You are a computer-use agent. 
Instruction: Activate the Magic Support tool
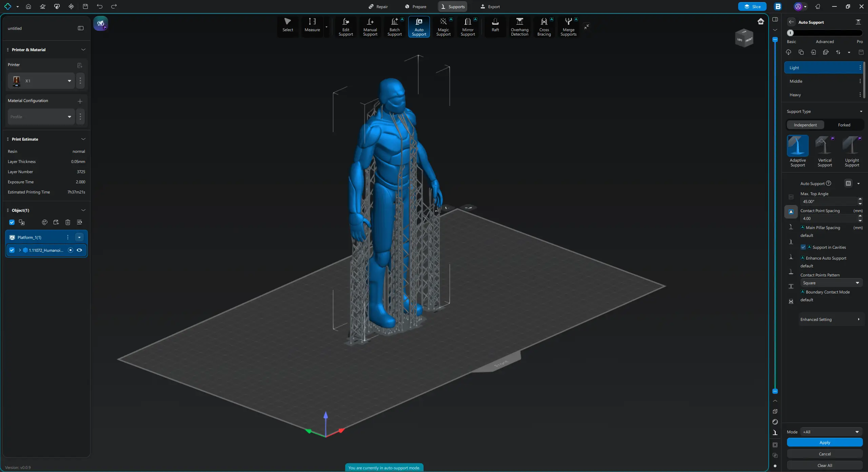pos(443,27)
